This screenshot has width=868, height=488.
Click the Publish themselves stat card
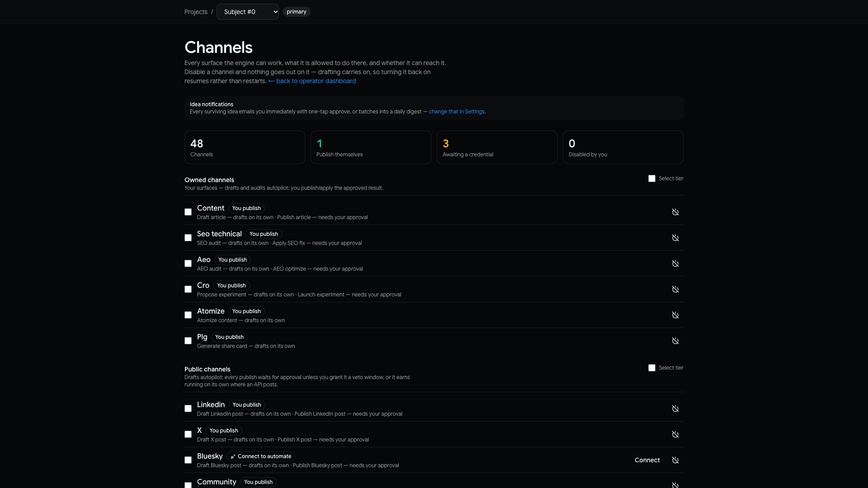(371, 147)
